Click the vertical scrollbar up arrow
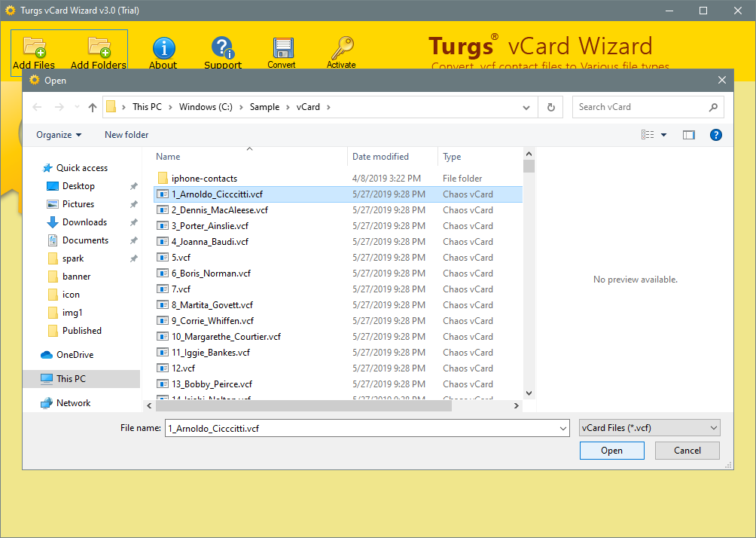This screenshot has width=756, height=538. [529, 154]
